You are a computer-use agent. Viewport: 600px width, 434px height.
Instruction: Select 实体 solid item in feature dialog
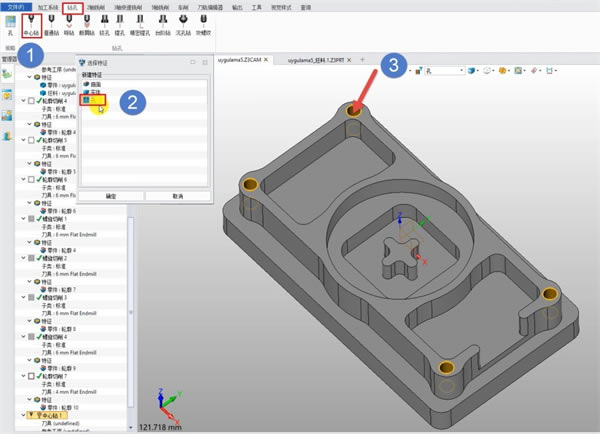pyautogui.click(x=92, y=92)
